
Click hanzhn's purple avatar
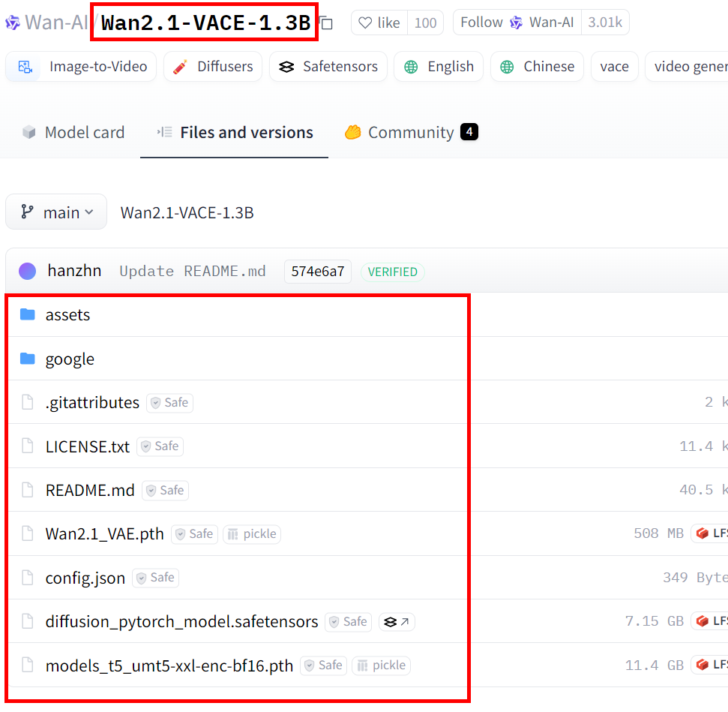click(x=28, y=271)
